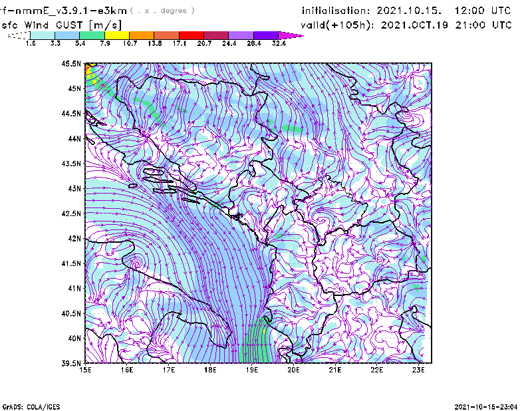The width and height of the screenshot is (532, 411).
Task: Click the '42N' latitude axis label
Action: (74, 239)
